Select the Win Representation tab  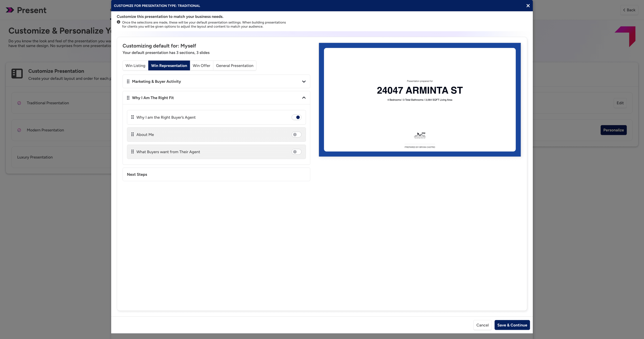(169, 66)
